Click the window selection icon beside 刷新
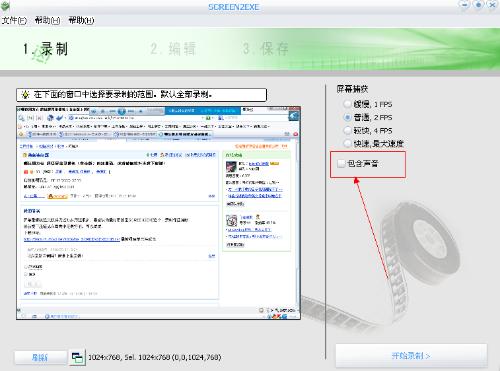The height and width of the screenshot is (371, 500). pyautogui.click(x=77, y=358)
